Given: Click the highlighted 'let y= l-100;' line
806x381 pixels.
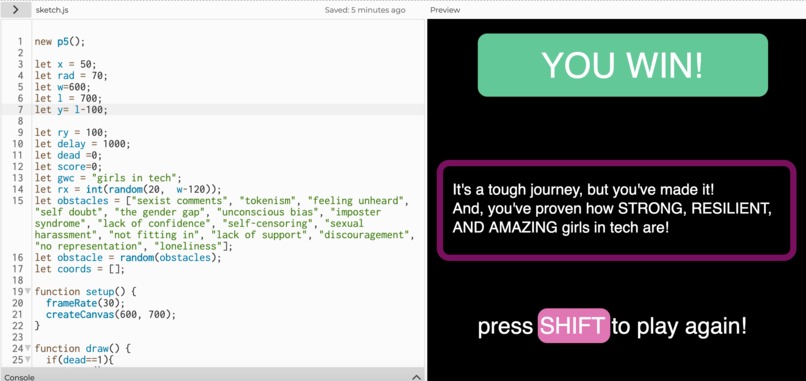Looking at the screenshot, I should tap(71, 110).
